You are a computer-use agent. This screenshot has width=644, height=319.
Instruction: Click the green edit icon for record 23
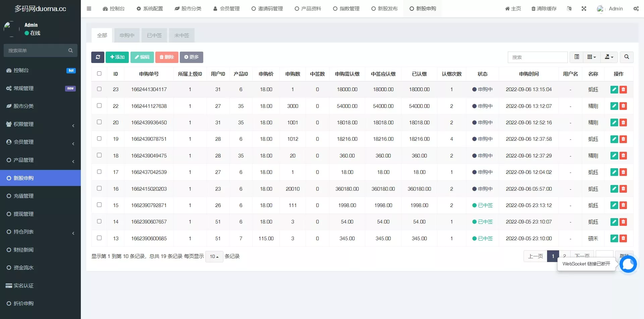614,89
